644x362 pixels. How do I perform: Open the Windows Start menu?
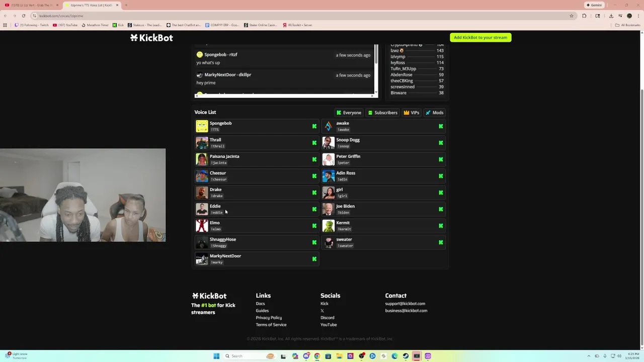(216, 356)
